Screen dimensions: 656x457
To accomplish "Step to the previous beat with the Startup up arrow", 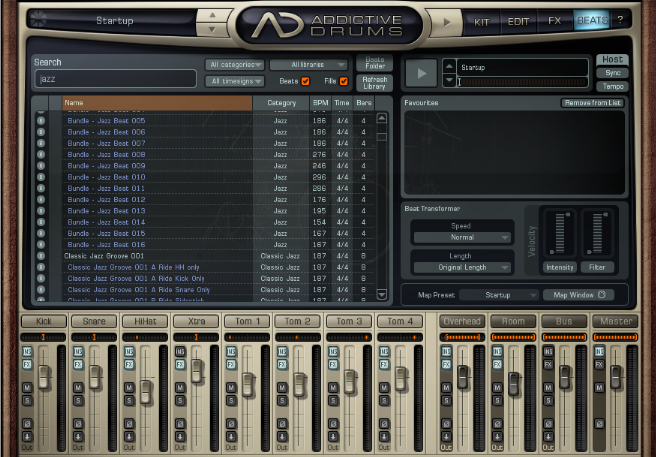I will 449,66.
